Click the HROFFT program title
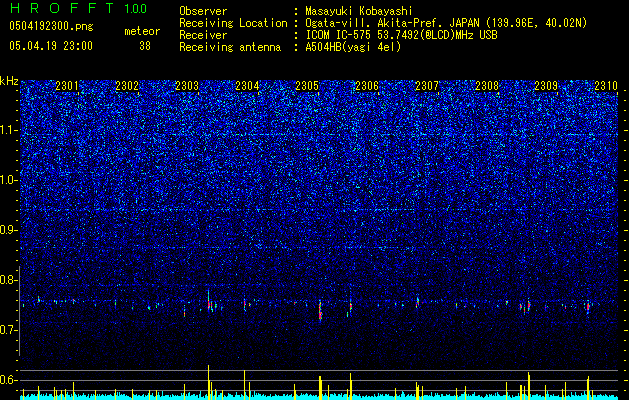This screenshot has width=629, height=400. point(61,8)
